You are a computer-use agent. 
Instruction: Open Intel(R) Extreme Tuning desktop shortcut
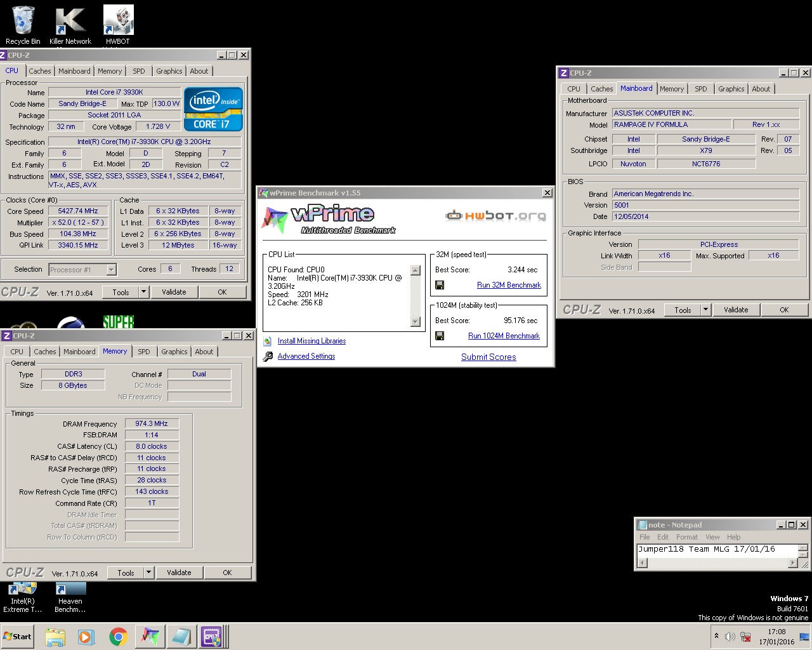[x=22, y=598]
